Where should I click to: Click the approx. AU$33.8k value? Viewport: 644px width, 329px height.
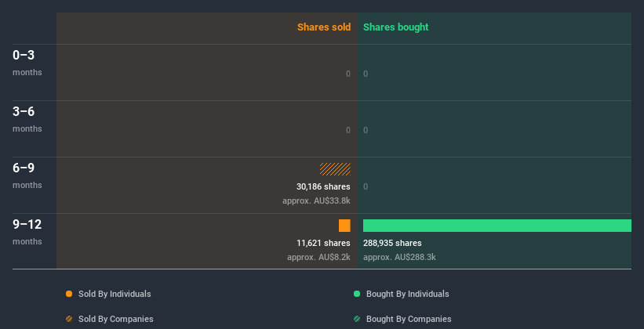316,201
